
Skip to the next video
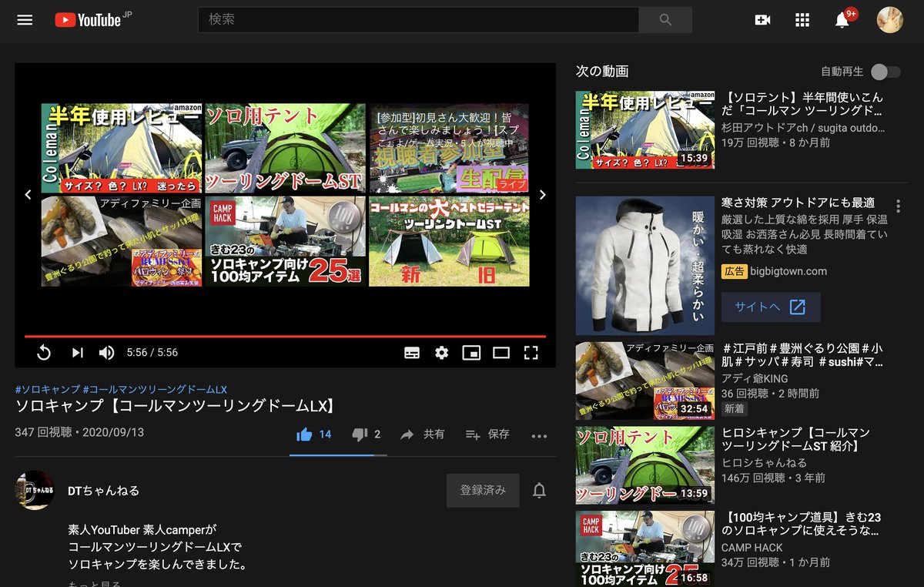pyautogui.click(x=77, y=352)
